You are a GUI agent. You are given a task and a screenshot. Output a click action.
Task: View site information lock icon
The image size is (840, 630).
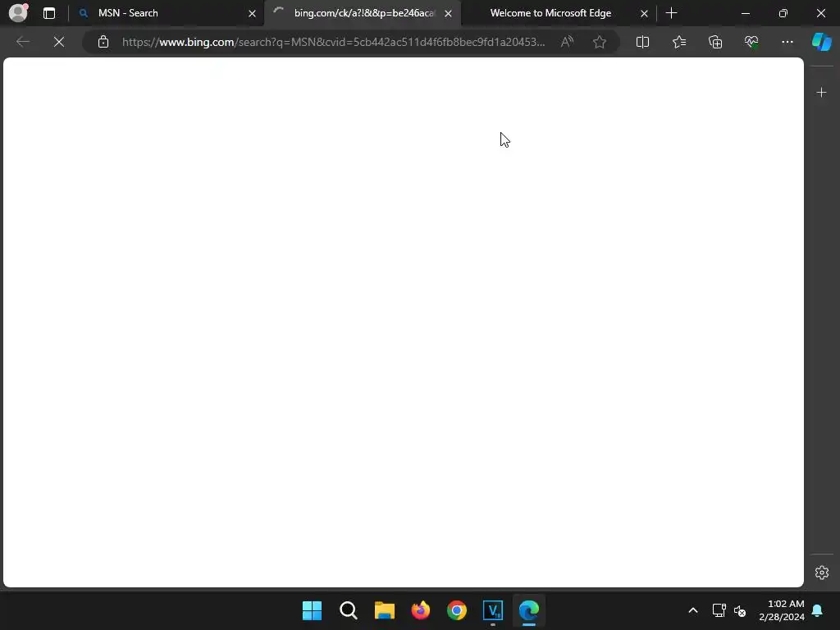[x=103, y=42]
